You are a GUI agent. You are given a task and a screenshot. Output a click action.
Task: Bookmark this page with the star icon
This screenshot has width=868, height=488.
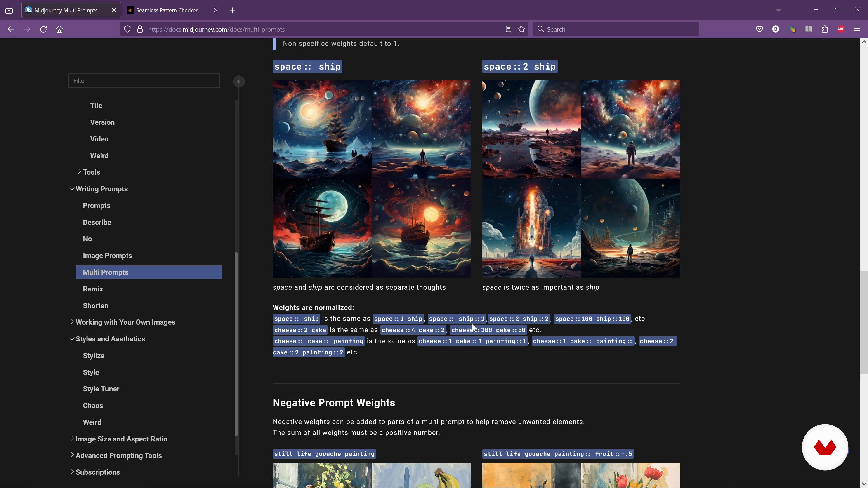521,29
